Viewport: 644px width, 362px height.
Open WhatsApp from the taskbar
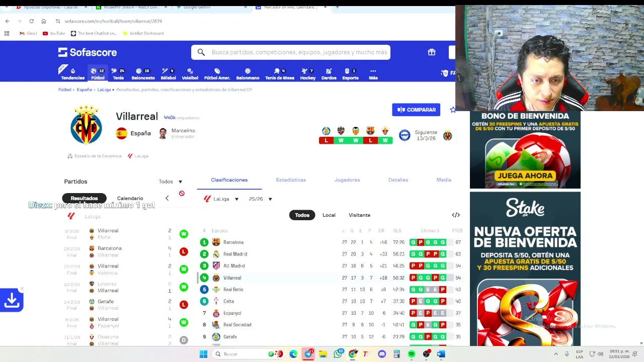click(x=338, y=354)
